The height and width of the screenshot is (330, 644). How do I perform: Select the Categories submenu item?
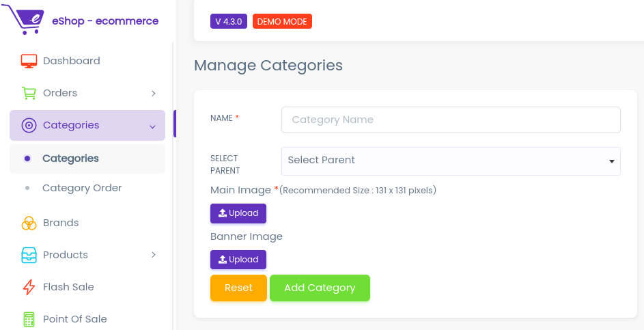coord(70,159)
